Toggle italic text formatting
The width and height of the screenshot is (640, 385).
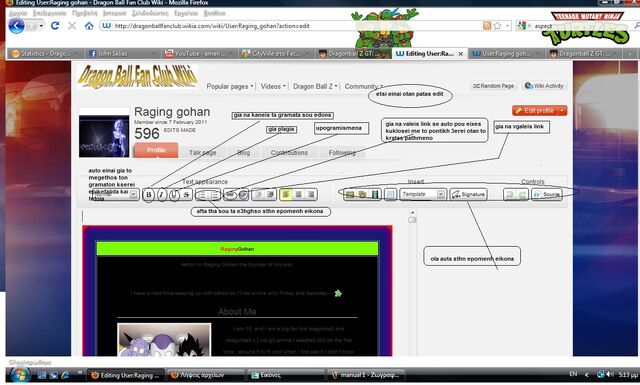(x=162, y=195)
